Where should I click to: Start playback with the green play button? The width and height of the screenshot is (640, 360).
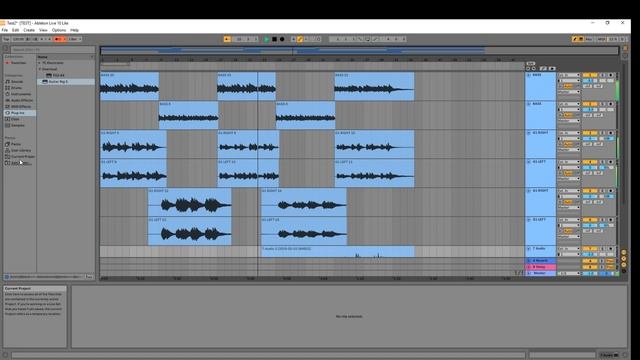266,39
